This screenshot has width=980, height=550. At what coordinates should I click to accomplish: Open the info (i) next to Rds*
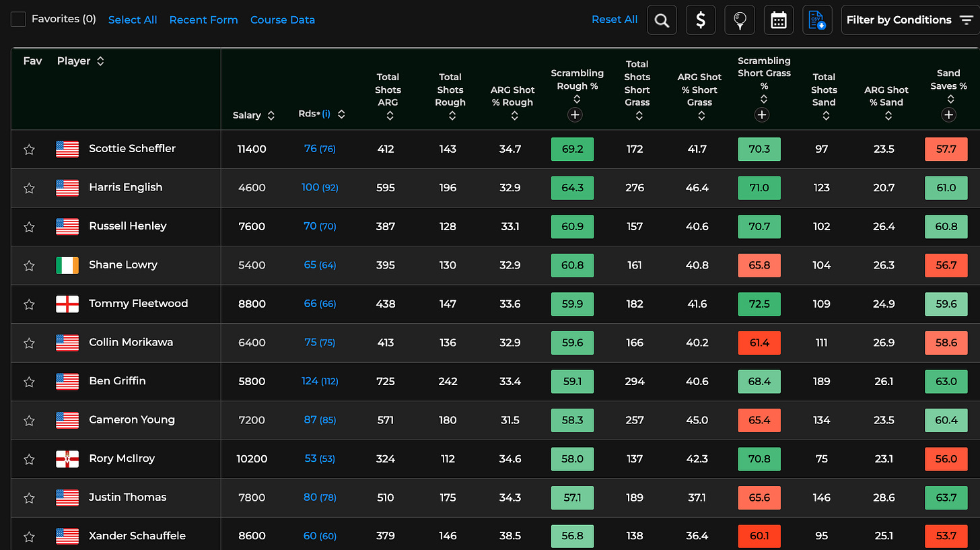(x=326, y=114)
